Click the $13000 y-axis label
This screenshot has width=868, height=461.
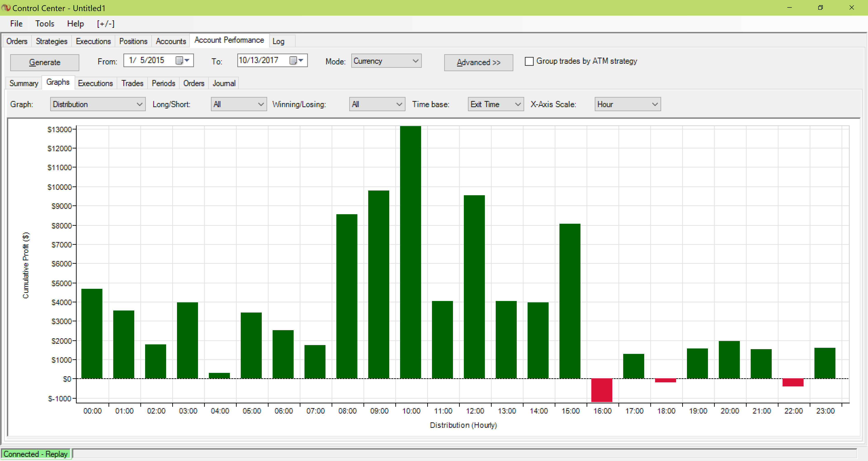pos(60,129)
